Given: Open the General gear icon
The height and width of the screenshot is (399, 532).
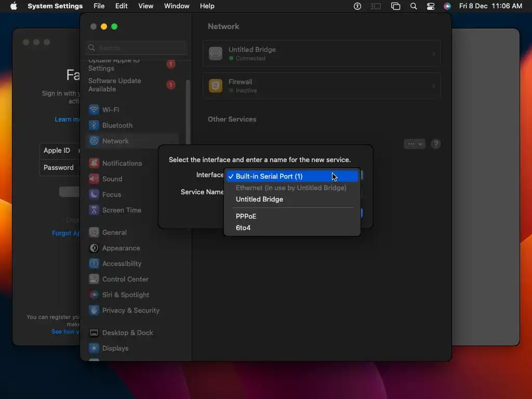Looking at the screenshot, I should click(x=94, y=232).
